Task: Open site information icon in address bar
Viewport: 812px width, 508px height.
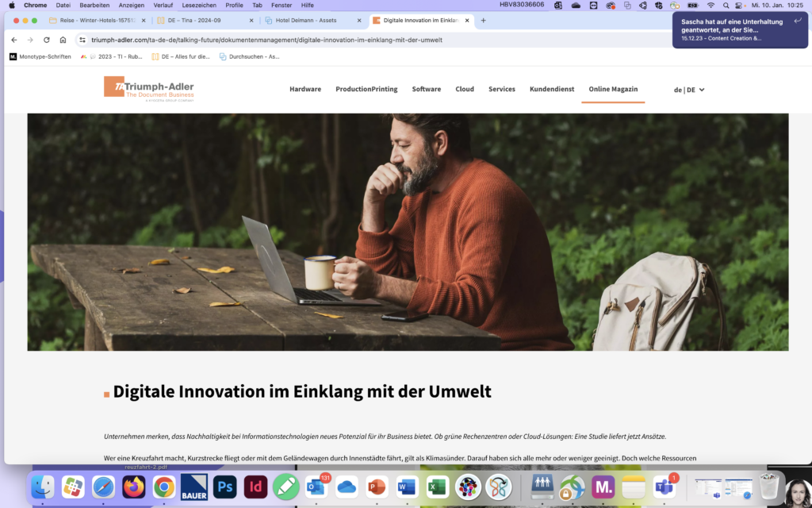Action: (82, 40)
